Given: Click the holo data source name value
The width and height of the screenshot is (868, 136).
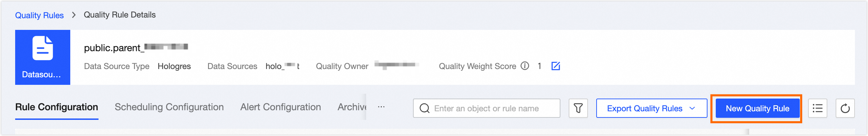Looking at the screenshot, I should point(282,66).
